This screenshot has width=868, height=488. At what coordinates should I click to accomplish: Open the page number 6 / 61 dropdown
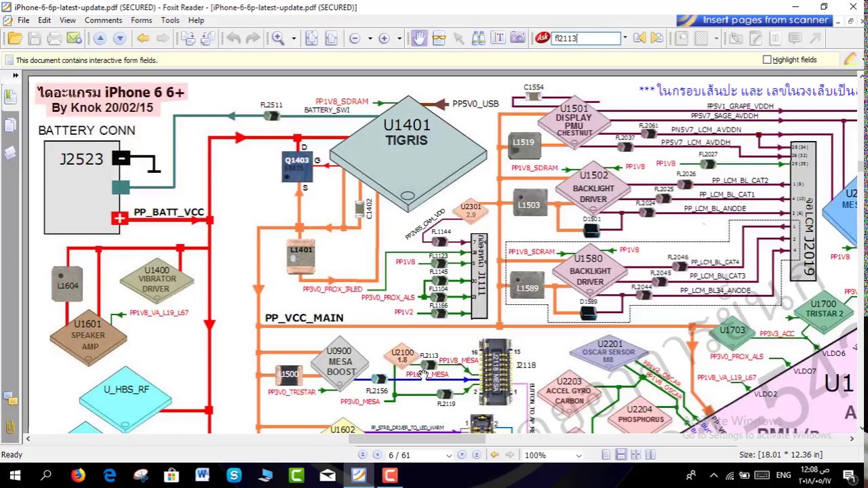tap(449, 455)
